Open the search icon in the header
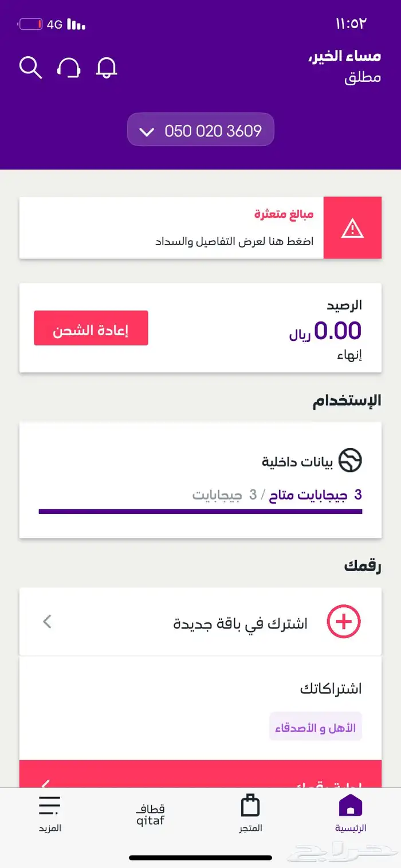The image size is (401, 868). tap(30, 67)
